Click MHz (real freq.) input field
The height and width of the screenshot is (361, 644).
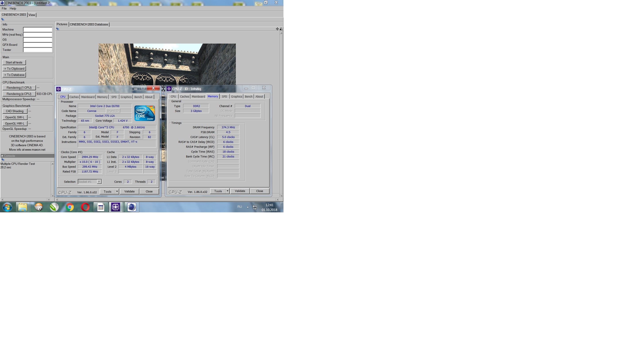[x=37, y=35]
